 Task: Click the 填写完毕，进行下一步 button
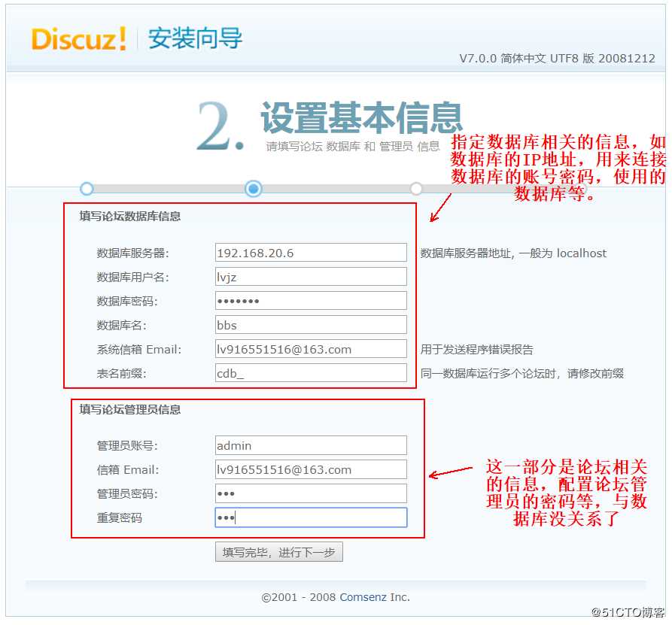(x=279, y=552)
